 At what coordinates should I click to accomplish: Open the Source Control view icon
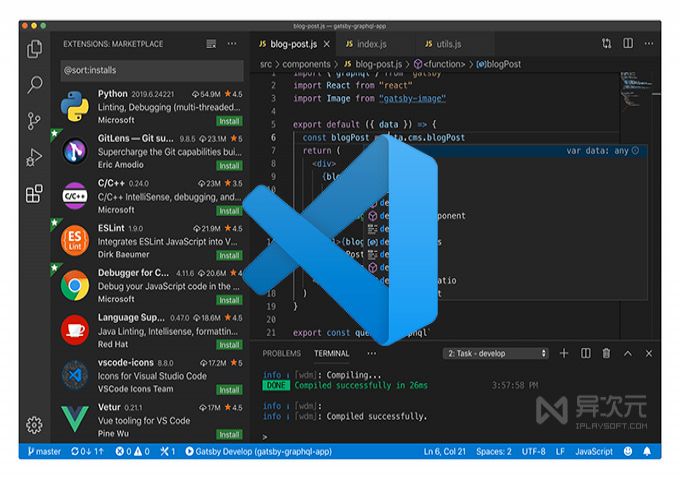point(34,121)
